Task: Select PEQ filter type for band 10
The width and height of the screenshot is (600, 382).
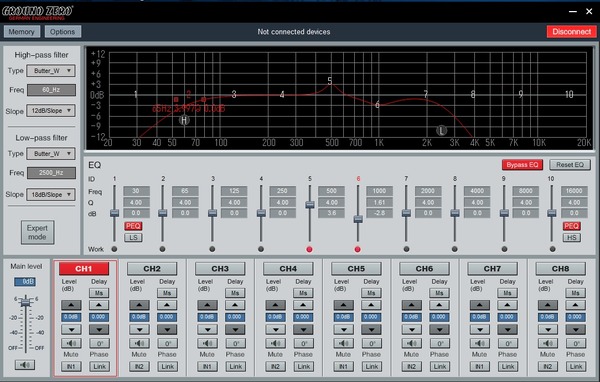Action: coord(572,226)
